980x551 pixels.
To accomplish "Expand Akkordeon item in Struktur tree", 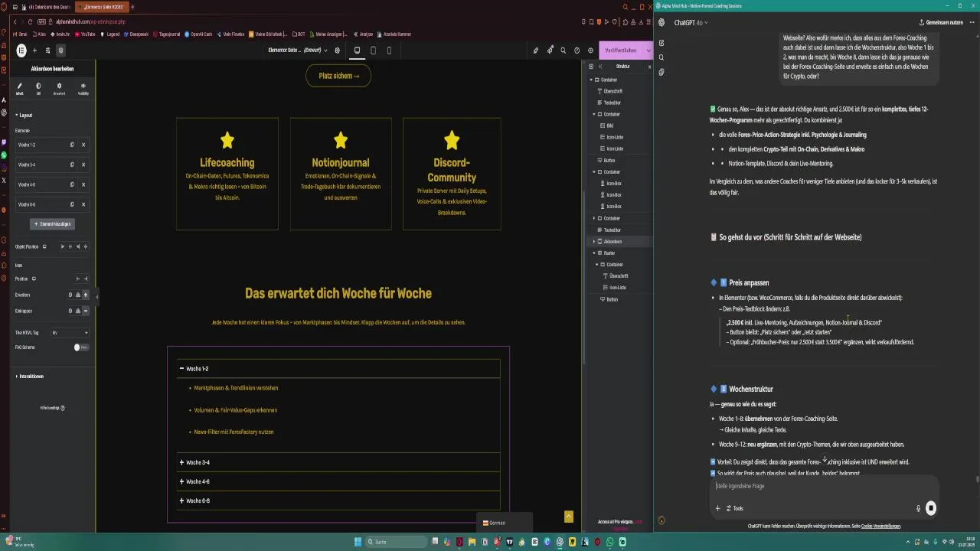I will (x=595, y=242).
